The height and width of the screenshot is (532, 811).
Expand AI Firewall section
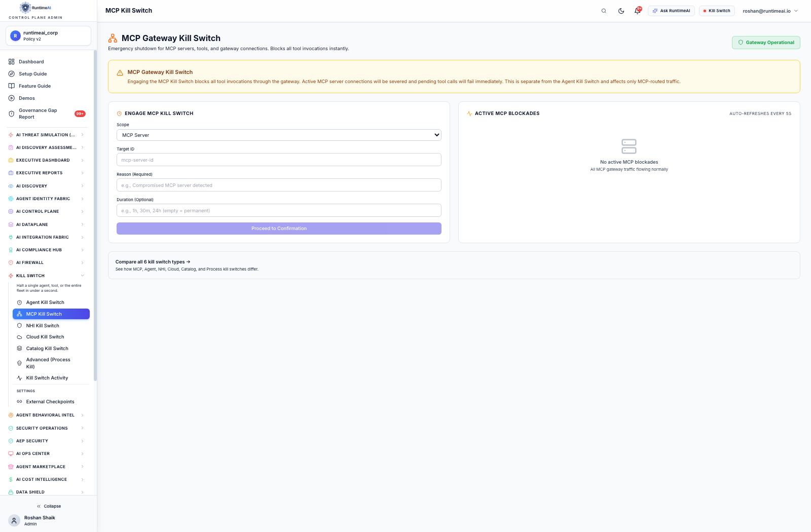pos(47,262)
